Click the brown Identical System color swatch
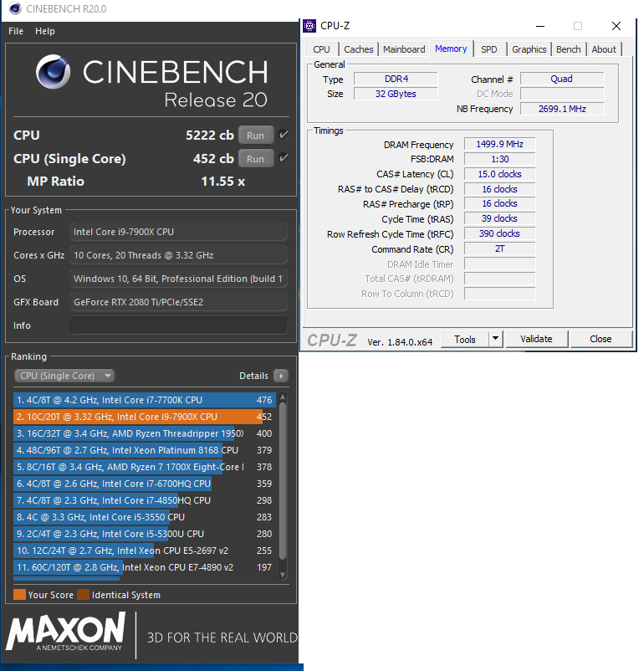 (x=83, y=594)
